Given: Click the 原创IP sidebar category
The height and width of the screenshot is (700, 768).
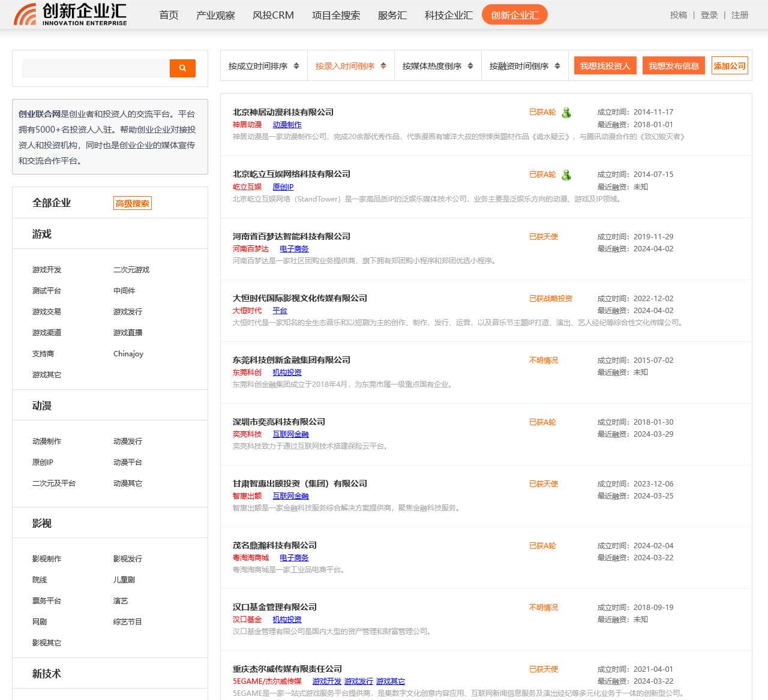Looking at the screenshot, I should (x=43, y=462).
